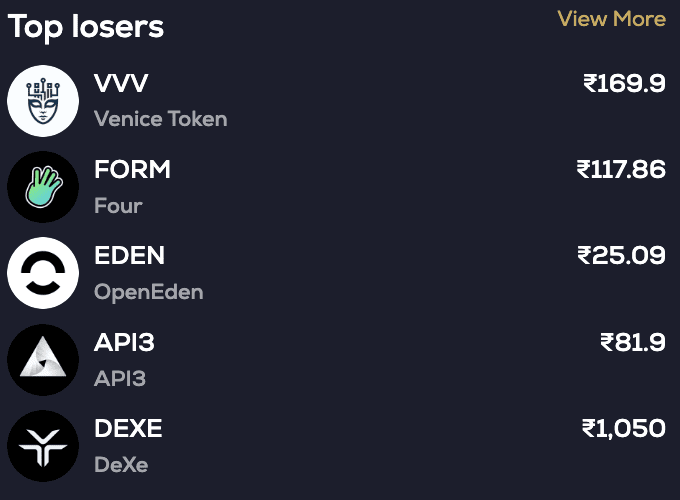Click the ₹25.09 price for EDEN

(x=621, y=256)
